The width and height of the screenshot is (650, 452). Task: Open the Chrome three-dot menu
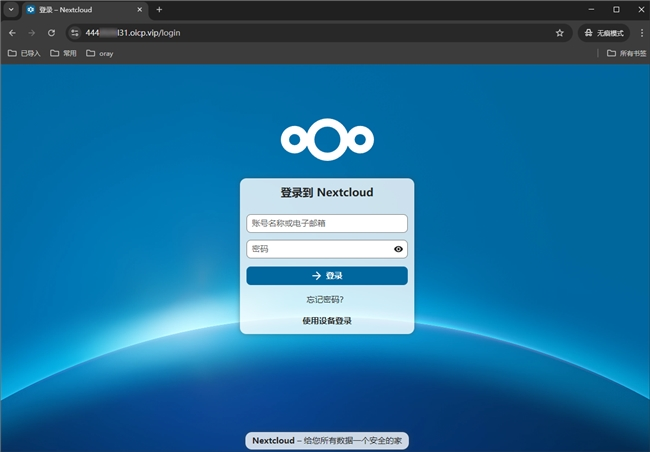click(641, 32)
